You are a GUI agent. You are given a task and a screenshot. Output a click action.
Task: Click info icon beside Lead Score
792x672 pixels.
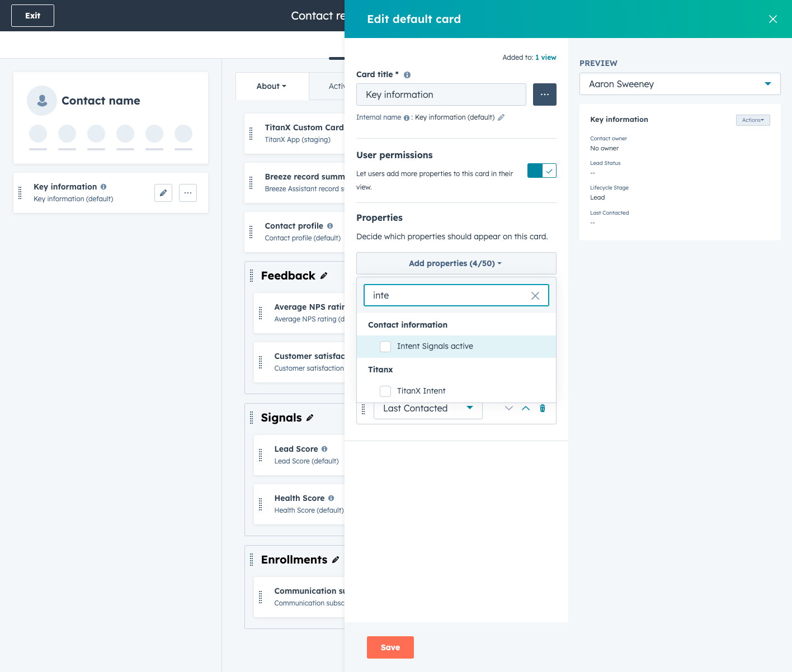click(324, 449)
